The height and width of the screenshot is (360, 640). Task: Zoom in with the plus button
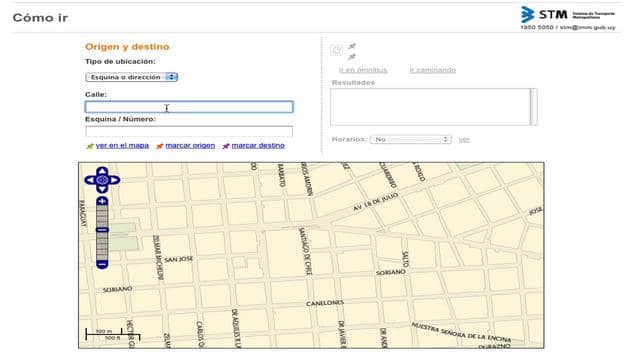102,201
